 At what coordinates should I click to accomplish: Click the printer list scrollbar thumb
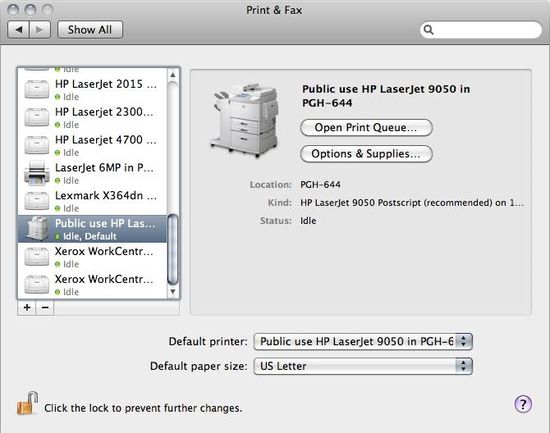click(x=173, y=249)
